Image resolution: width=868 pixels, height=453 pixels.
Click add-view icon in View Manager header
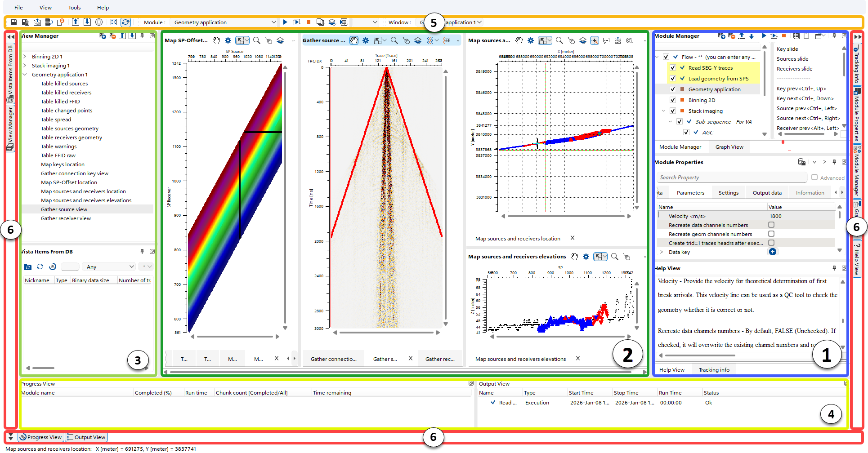103,36
